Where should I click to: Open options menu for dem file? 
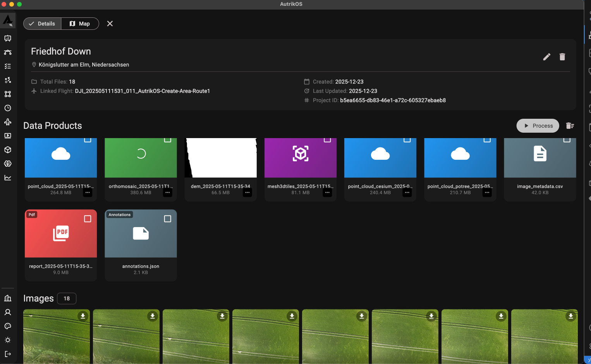pyautogui.click(x=247, y=192)
